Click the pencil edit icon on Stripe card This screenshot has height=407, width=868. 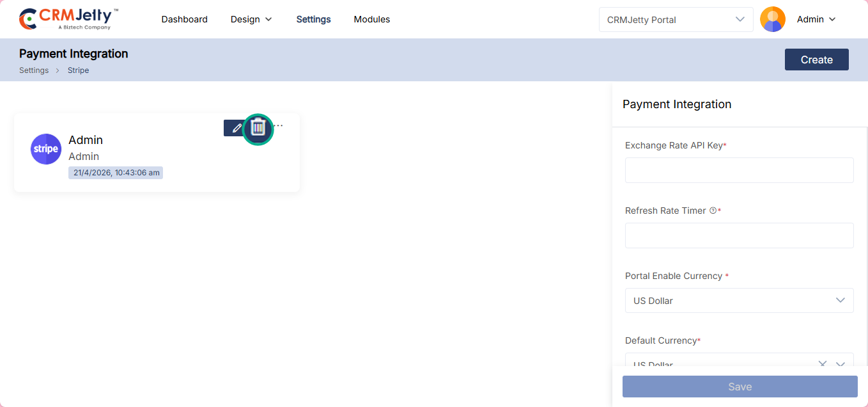236,128
